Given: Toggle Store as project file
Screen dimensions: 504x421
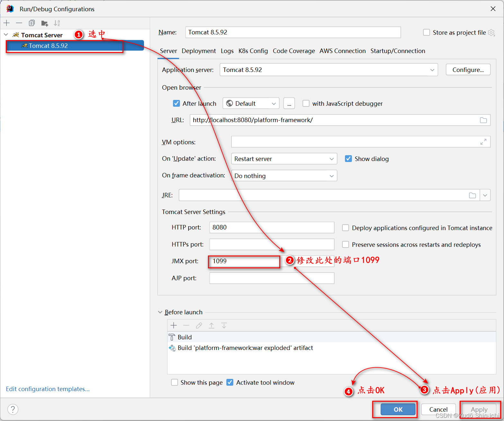Looking at the screenshot, I should click(x=427, y=32).
